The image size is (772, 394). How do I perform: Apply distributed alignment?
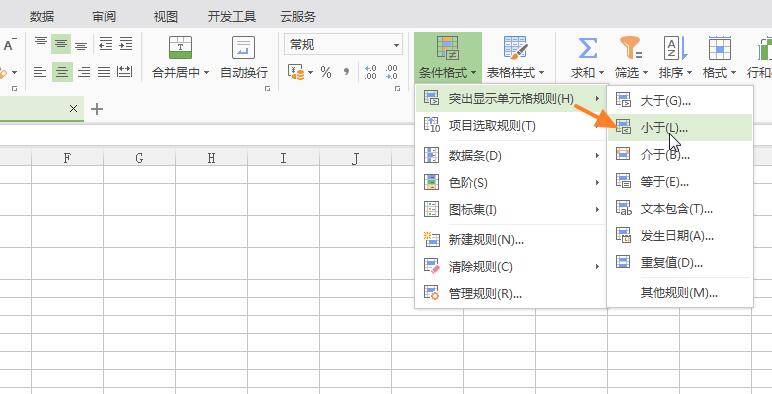point(125,72)
